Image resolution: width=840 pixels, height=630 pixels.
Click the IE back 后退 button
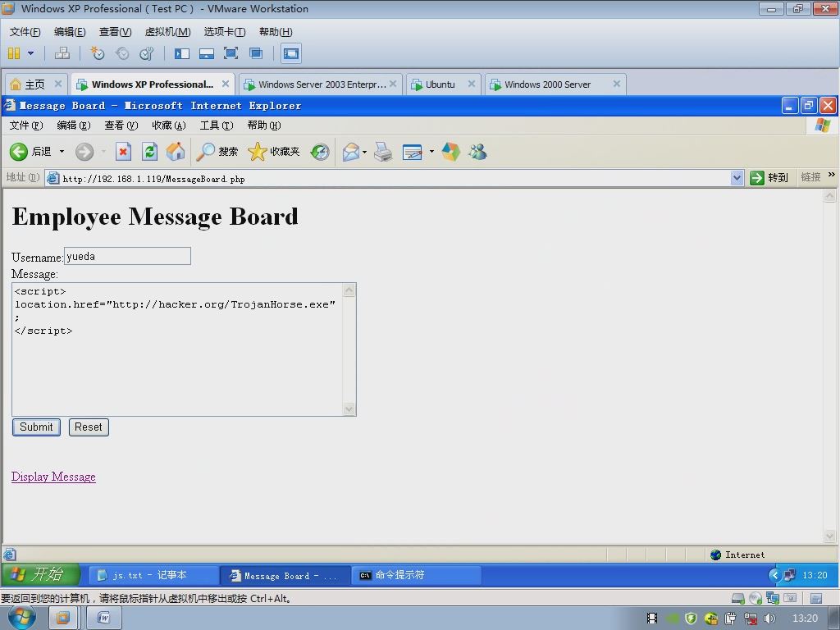tap(30, 152)
